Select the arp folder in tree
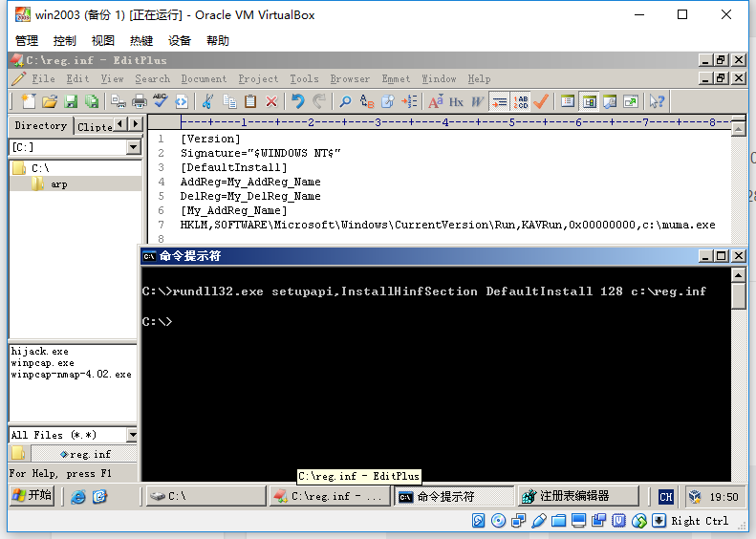The height and width of the screenshot is (539, 756). pyautogui.click(x=59, y=184)
